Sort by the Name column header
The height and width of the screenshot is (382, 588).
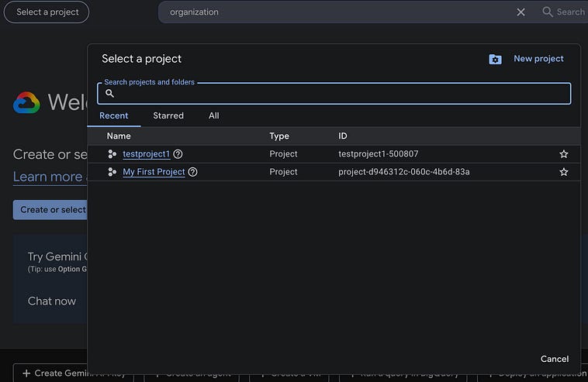[x=119, y=136]
